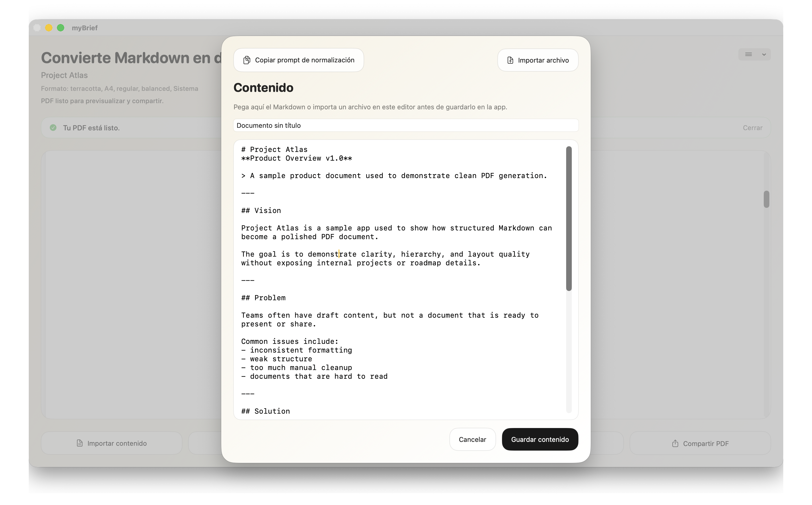The width and height of the screenshot is (812, 505).
Task: Close the PDF ready banner via Cerrar
Action: point(752,128)
